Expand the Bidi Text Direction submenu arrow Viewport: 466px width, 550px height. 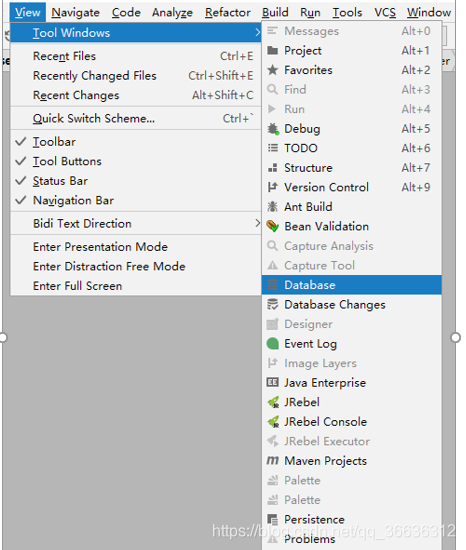tap(257, 223)
